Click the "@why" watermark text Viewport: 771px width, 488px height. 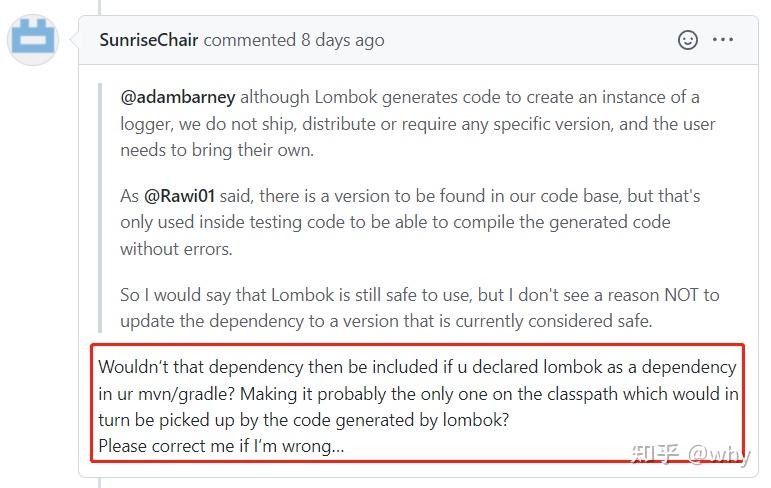point(717,454)
